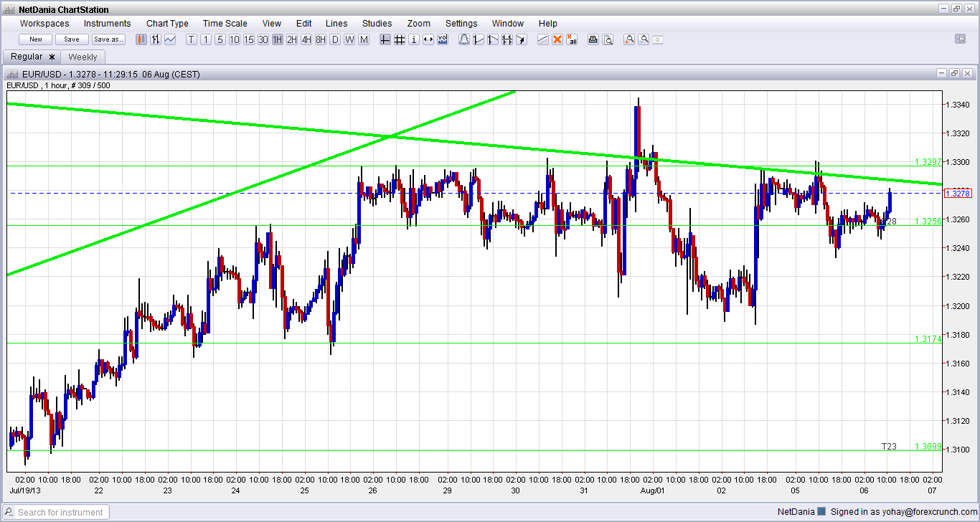Select the 8H time scale button

click(321, 39)
